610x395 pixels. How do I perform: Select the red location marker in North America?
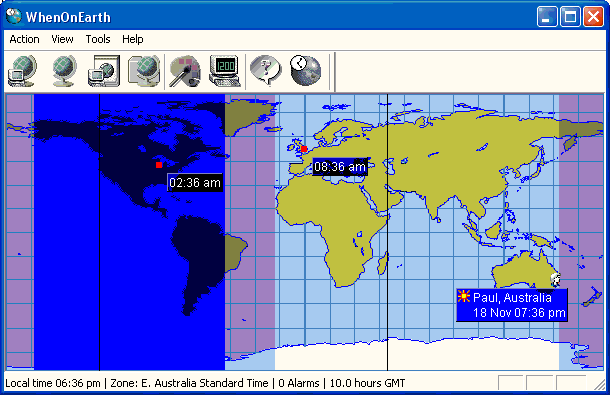pos(159,165)
